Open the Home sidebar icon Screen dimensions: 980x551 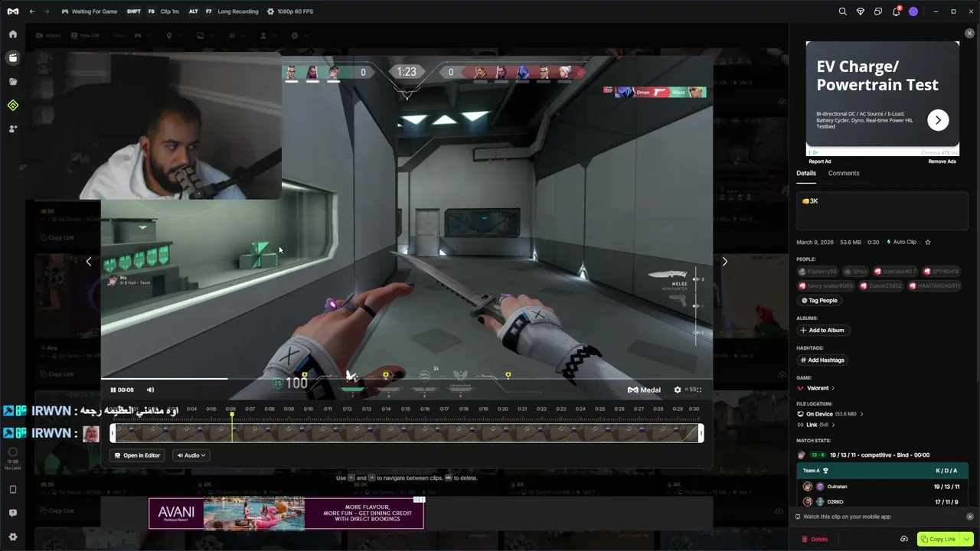tap(13, 34)
